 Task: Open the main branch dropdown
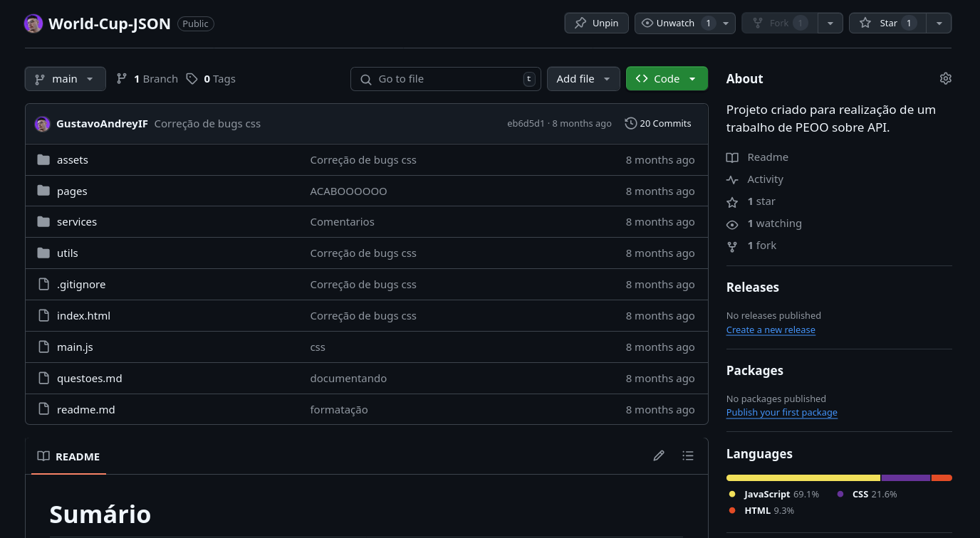tap(65, 79)
